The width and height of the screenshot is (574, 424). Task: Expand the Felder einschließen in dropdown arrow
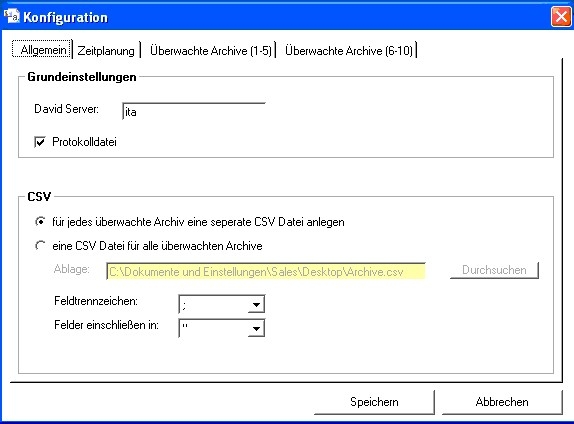click(x=256, y=328)
